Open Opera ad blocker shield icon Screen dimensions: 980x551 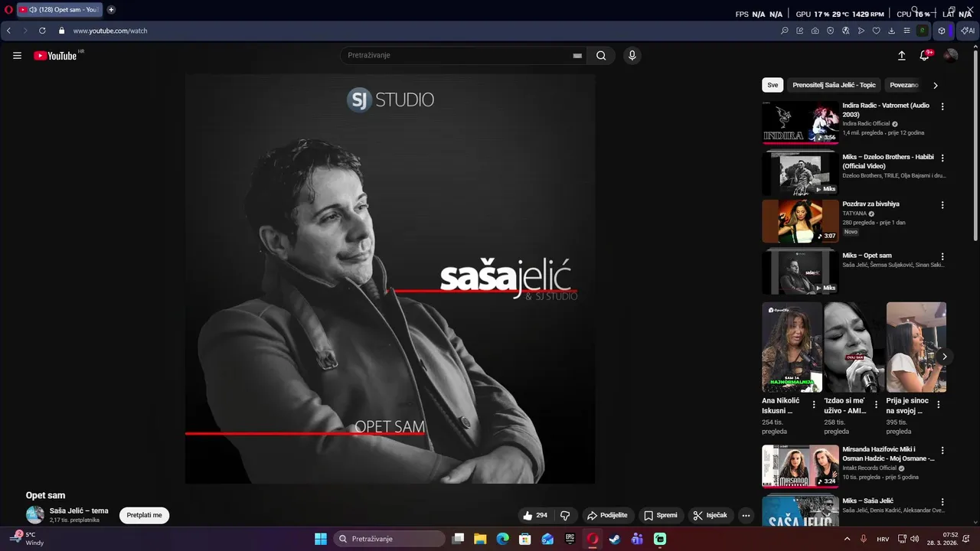[x=830, y=31]
